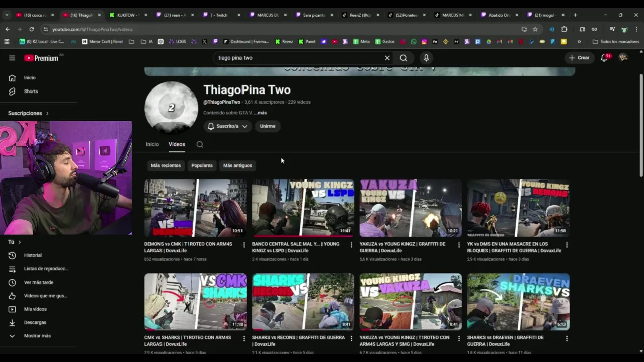644x362 pixels.
Task: Open the notifications bell in the header
Action: pos(605,58)
